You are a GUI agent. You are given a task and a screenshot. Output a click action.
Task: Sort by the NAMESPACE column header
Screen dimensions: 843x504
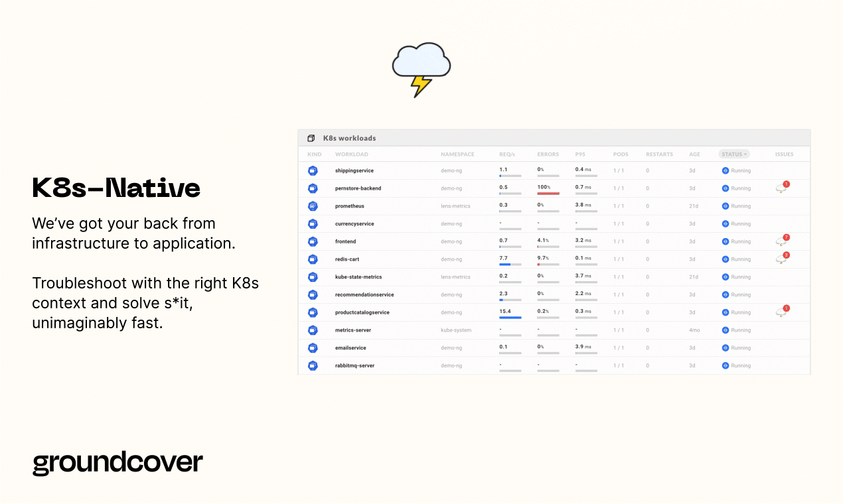point(457,155)
